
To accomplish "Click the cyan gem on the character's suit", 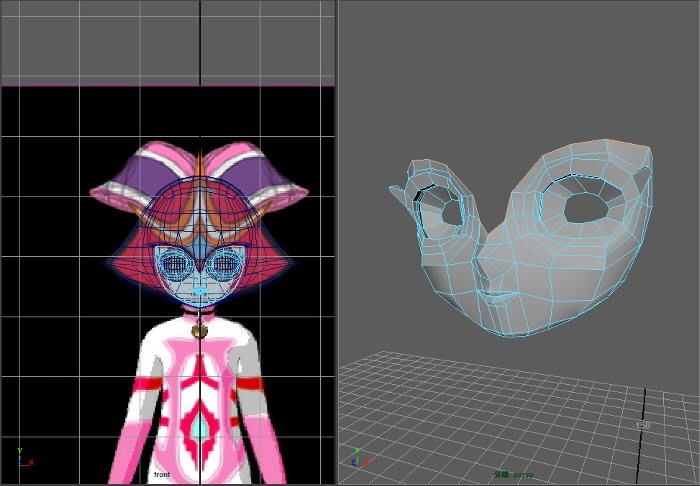I will [x=200, y=429].
